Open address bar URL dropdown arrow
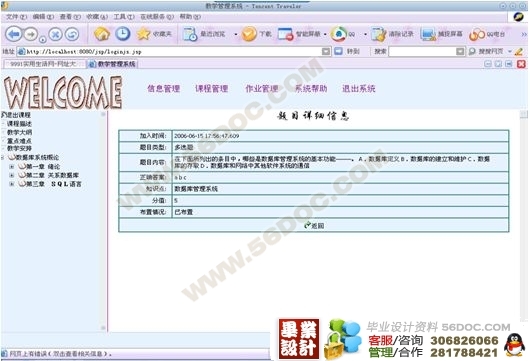Screen dimensions: 530x361 [326, 51]
